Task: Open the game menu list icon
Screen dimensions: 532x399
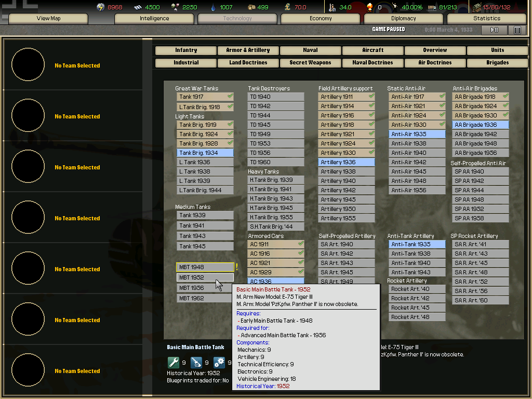Action: (517, 30)
